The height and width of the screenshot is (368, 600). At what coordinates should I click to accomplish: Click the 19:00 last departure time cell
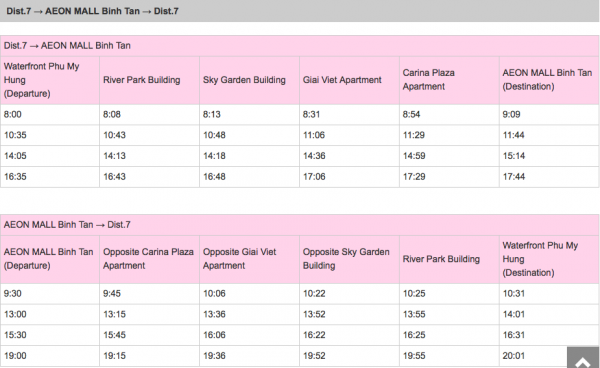coord(50,356)
